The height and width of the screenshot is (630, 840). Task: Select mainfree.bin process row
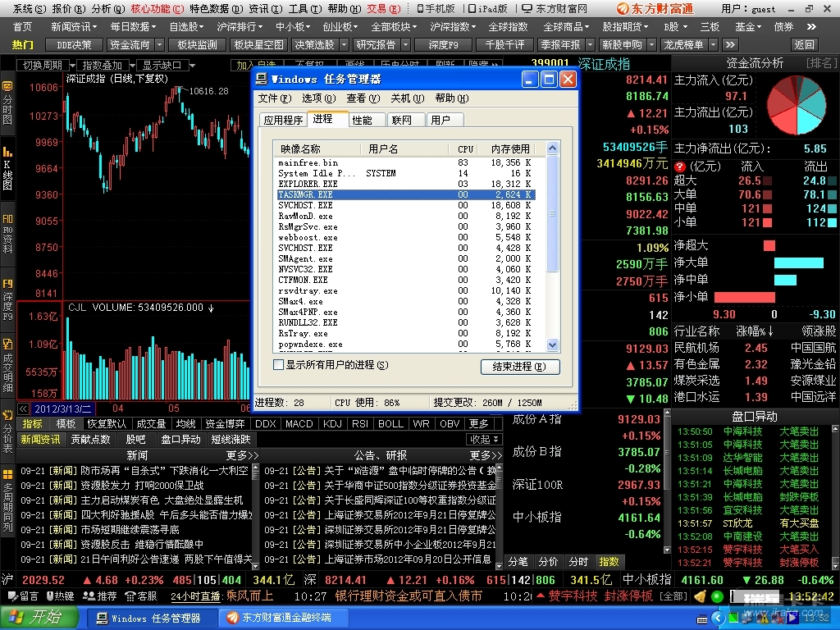coord(405,162)
